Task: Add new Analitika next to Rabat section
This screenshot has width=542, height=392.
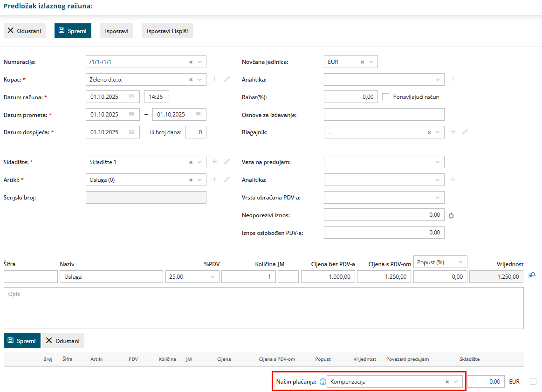Action: (x=453, y=79)
